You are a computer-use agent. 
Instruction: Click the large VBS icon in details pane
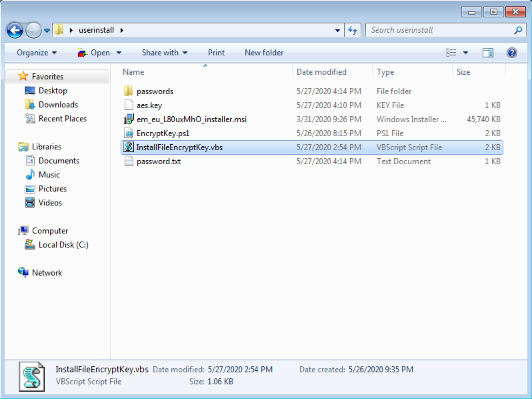(32, 376)
